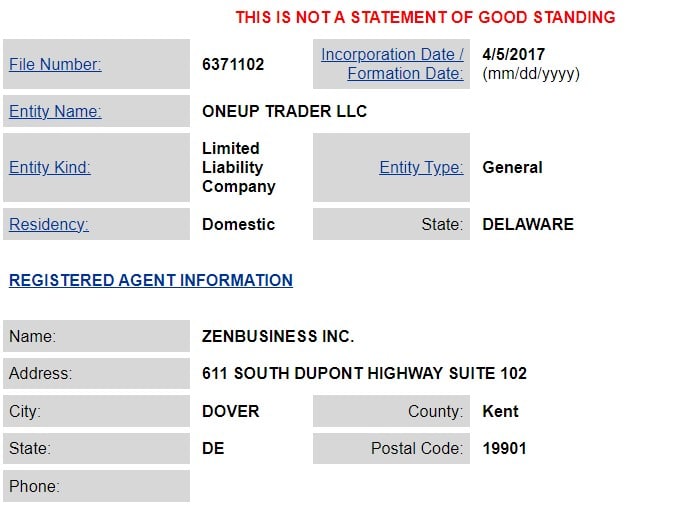Follow the Entity Name link
The image size is (695, 511).
[55, 112]
